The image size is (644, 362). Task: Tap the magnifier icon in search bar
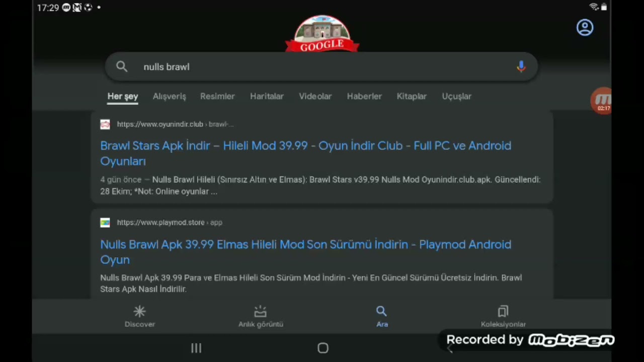tap(122, 66)
